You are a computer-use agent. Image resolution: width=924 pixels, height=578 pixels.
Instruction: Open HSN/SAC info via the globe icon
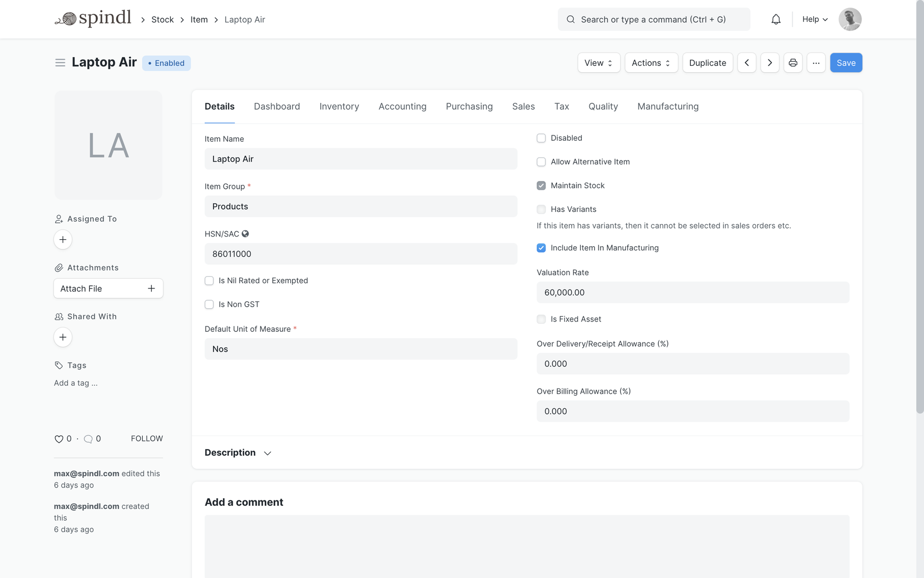[x=245, y=233]
